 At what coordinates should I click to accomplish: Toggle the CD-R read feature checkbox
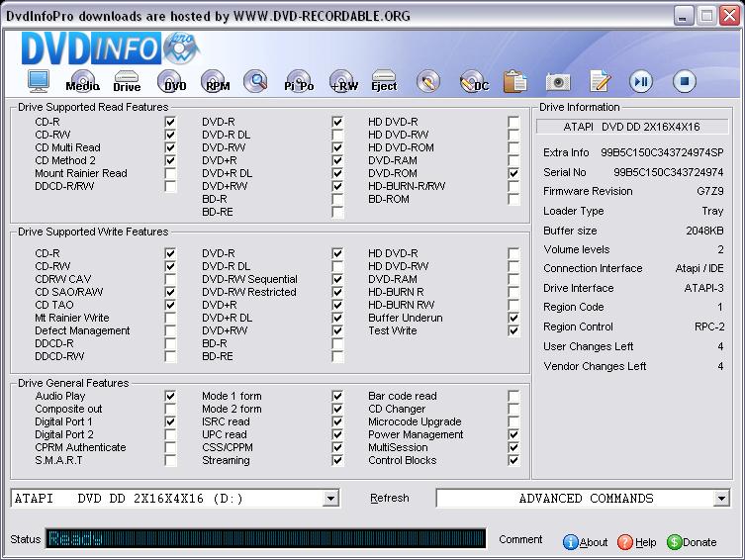pos(170,122)
